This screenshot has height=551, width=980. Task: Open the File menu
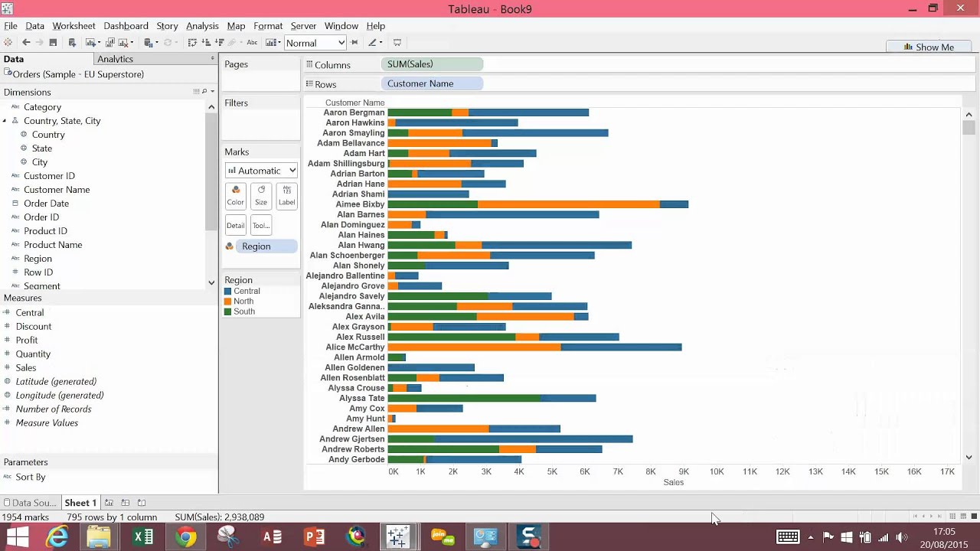[x=11, y=26]
